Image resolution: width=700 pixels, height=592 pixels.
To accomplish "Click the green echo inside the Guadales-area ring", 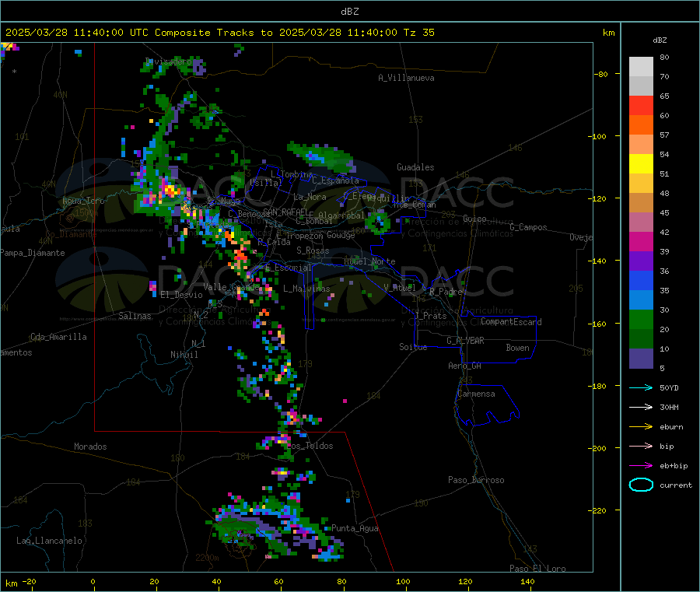I will point(379,223).
